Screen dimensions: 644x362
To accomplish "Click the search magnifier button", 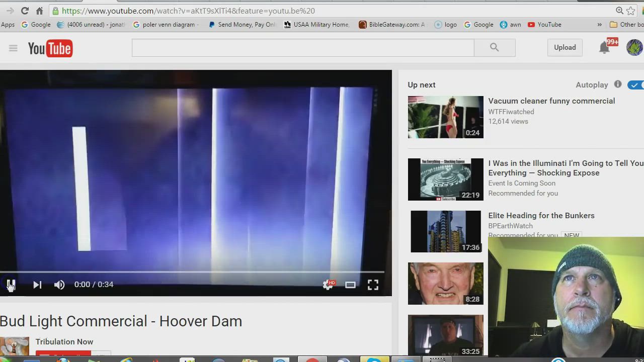I will pyautogui.click(x=494, y=47).
